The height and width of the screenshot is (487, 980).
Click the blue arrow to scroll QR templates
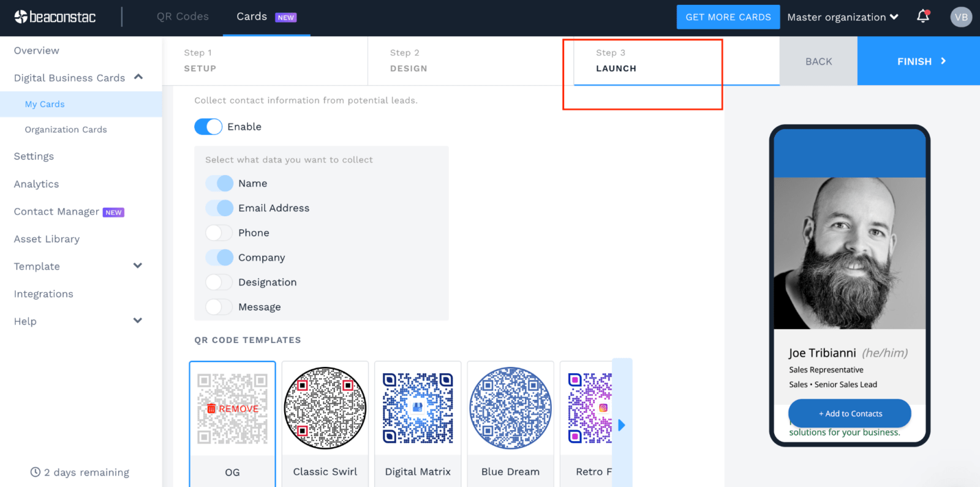[622, 425]
